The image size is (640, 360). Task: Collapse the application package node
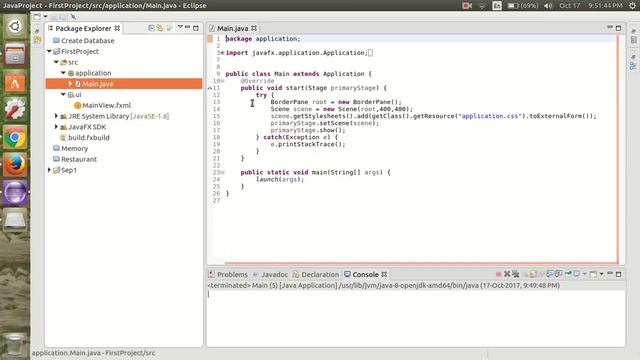pos(63,73)
